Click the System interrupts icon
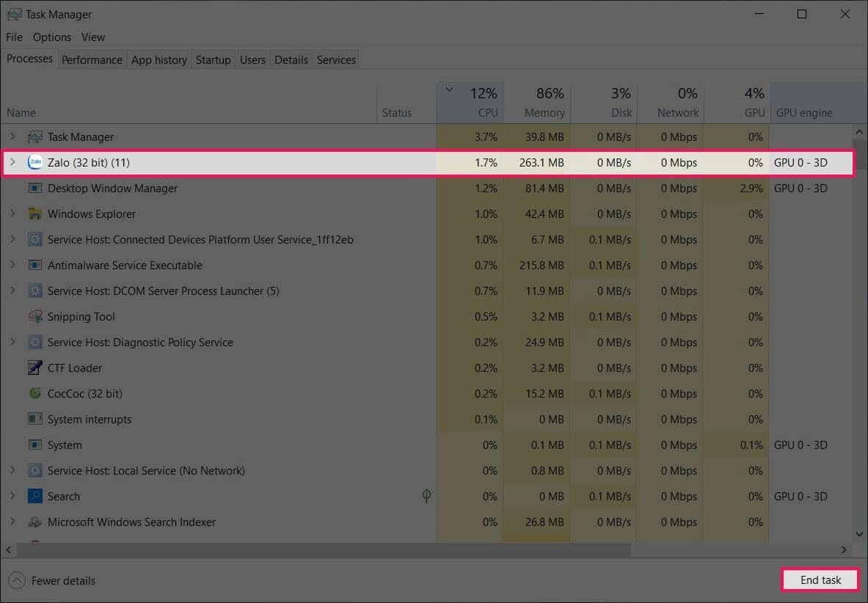868x603 pixels. (35, 419)
